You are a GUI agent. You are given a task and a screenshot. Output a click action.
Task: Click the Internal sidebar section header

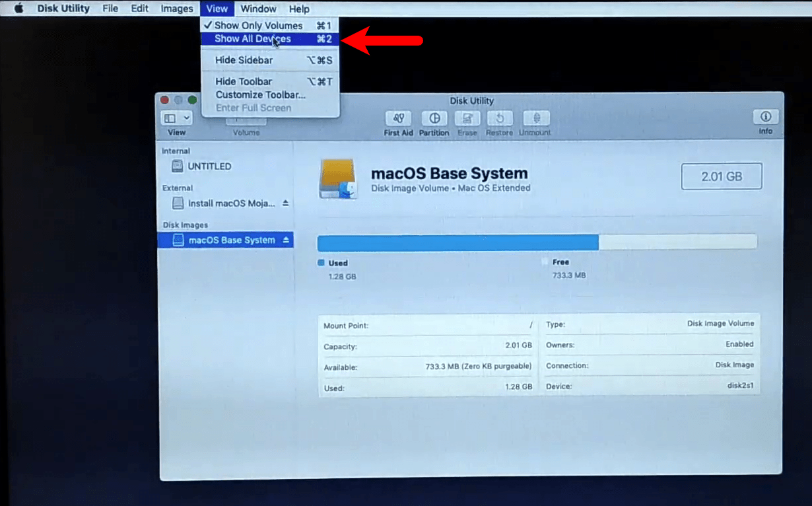pos(176,151)
